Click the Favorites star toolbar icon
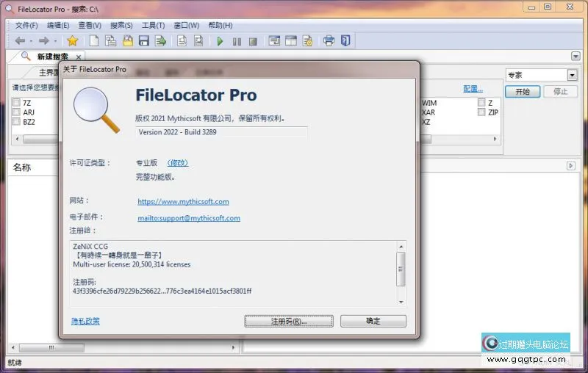This screenshot has height=373, width=588. [x=72, y=41]
